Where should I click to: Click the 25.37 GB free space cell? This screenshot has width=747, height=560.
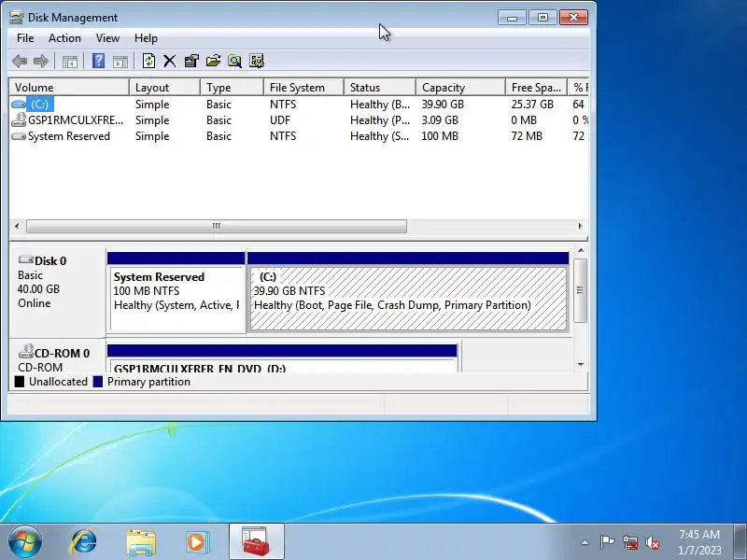click(532, 105)
